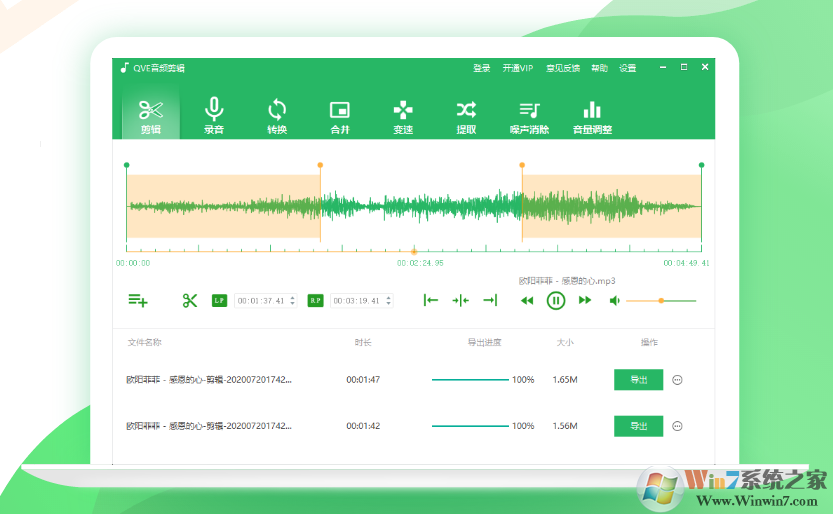Switch to the 录音 recording tab

coord(214,115)
